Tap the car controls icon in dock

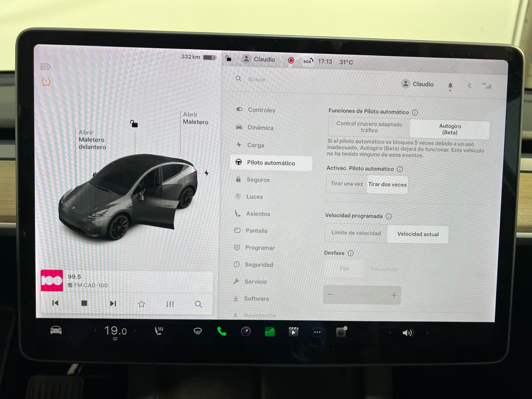56,330
